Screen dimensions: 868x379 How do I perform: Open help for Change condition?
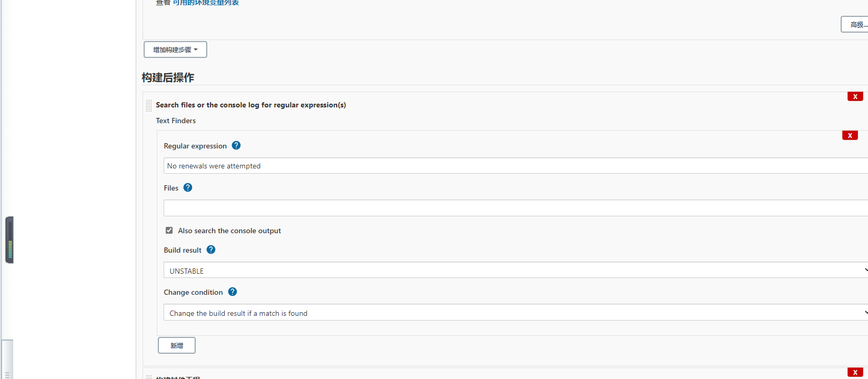point(233,292)
